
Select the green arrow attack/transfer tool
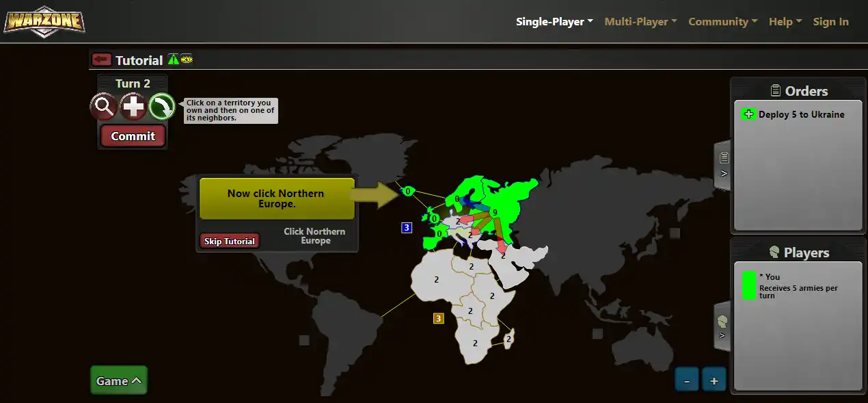point(162,107)
